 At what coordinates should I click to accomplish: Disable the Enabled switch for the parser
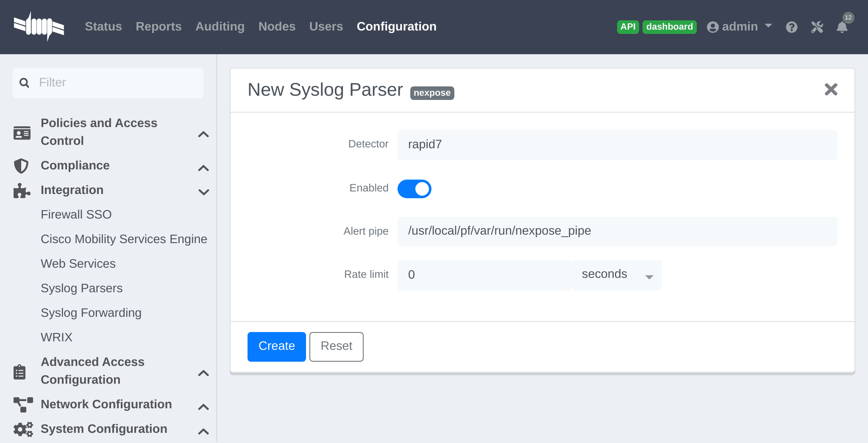click(x=415, y=188)
